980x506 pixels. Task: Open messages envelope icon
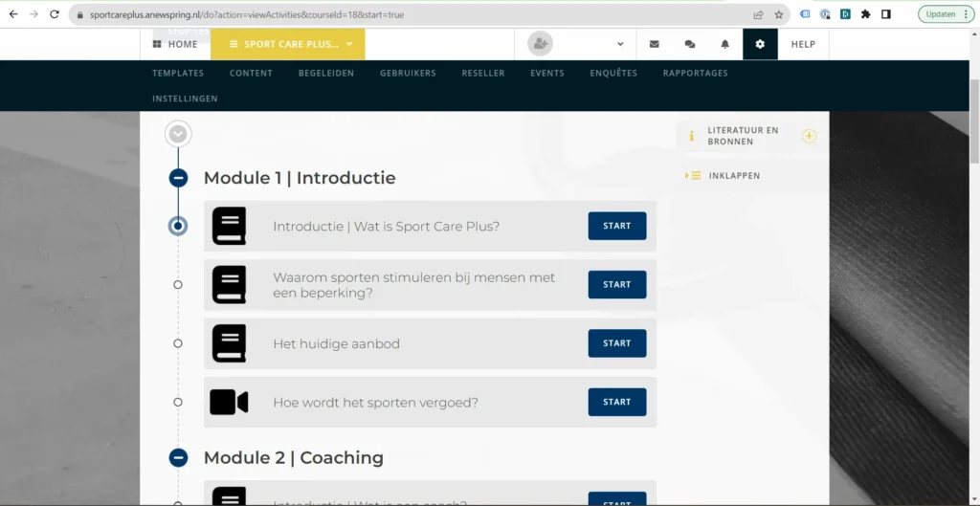click(655, 44)
